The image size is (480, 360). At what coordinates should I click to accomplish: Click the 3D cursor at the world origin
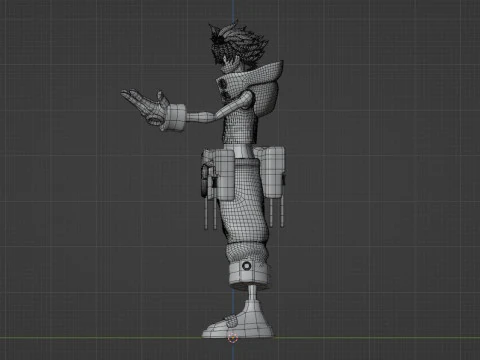233,338
